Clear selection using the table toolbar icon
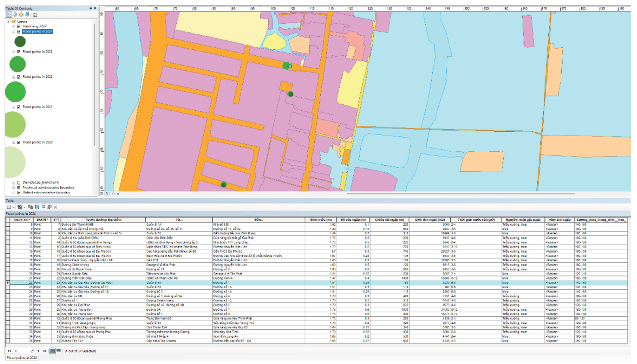Viewport: 637px width, 364px height. pos(43,207)
